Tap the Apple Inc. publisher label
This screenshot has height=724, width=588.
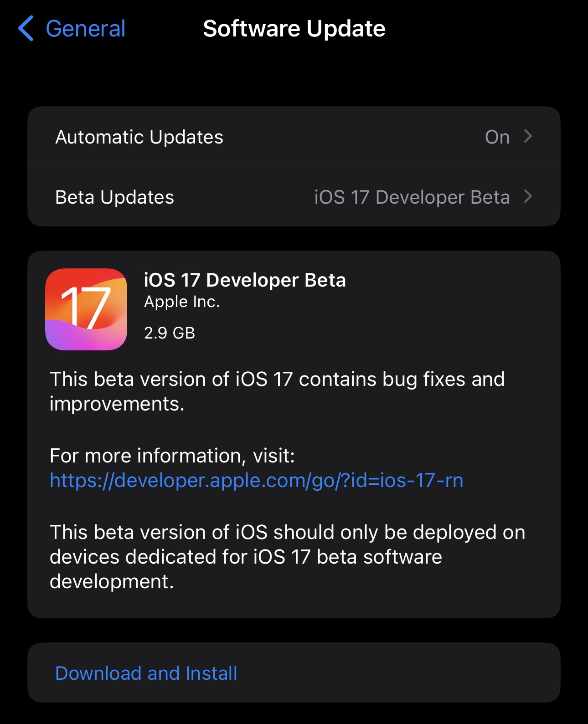click(182, 302)
